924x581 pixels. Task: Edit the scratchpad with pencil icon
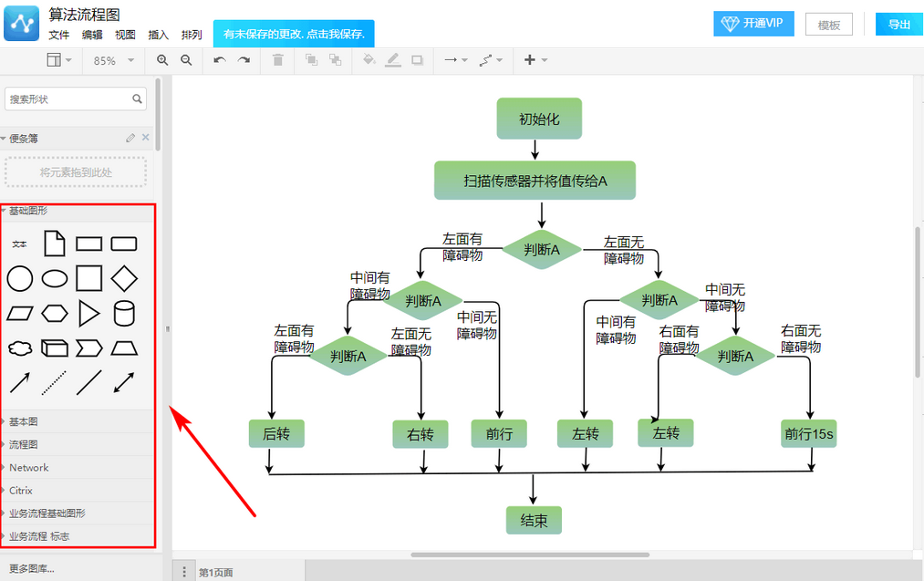[130, 138]
